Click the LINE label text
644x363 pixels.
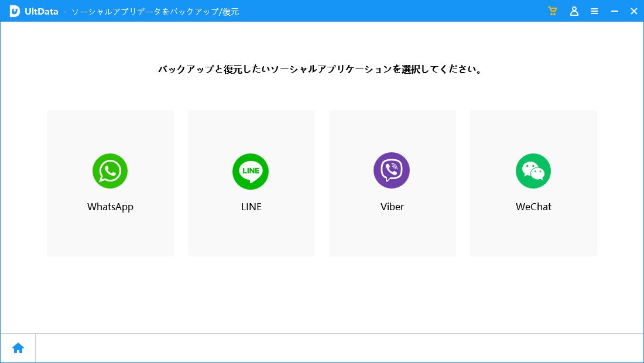[x=251, y=207]
